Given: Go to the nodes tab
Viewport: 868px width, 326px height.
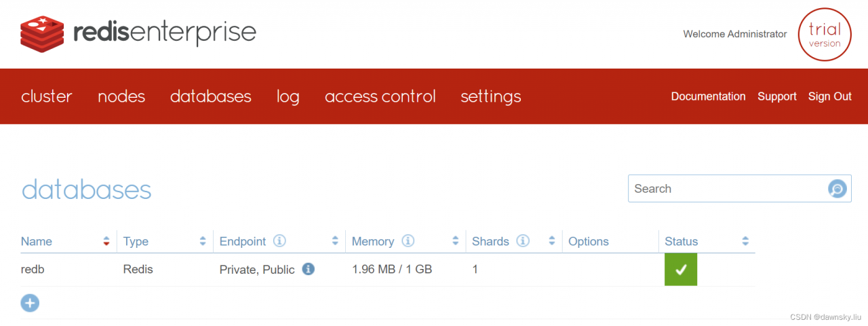Looking at the screenshot, I should (121, 96).
